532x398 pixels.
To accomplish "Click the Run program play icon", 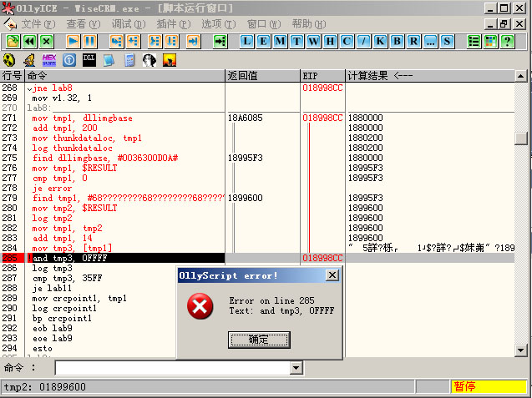I will [x=73, y=42].
